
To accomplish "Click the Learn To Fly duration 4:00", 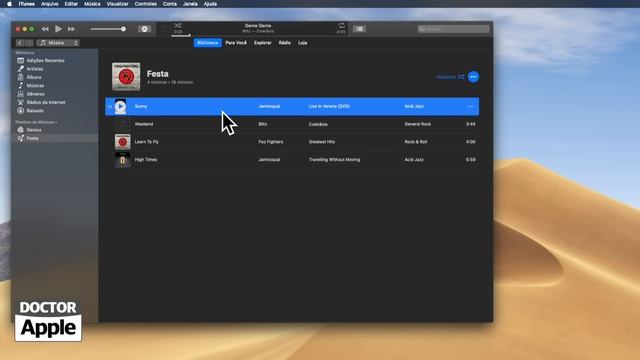I will coord(471,142).
